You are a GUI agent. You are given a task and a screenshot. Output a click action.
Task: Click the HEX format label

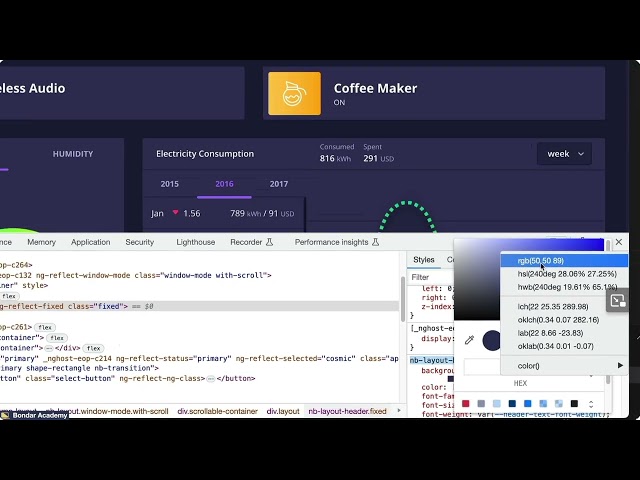(520, 383)
